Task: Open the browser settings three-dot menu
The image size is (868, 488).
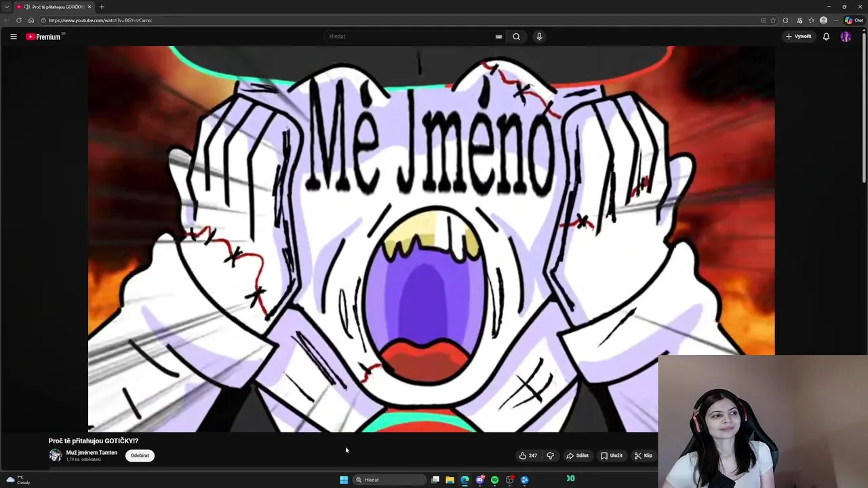Action: coord(835,20)
